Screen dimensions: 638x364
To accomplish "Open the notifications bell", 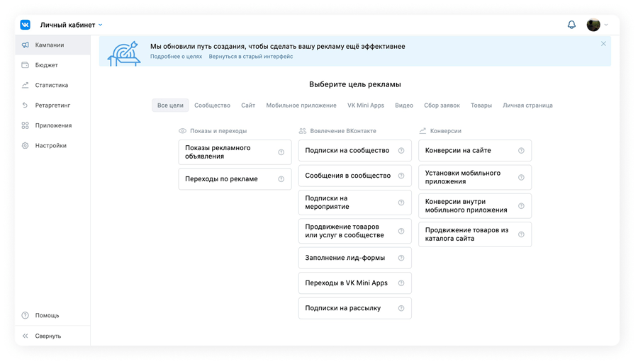I will coord(571,25).
